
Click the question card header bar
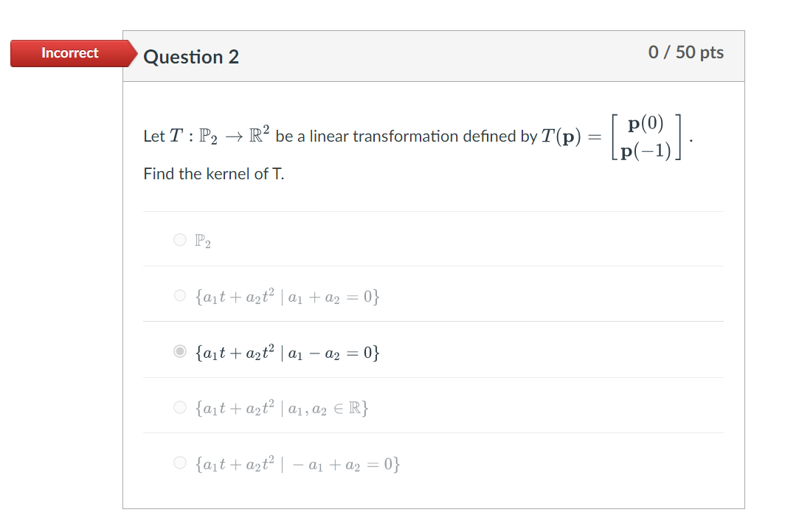(x=435, y=56)
